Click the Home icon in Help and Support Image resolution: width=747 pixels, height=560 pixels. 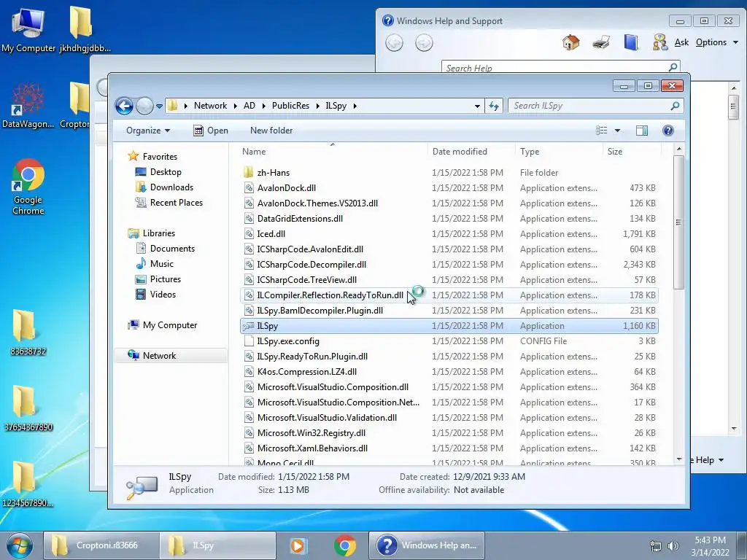coord(570,42)
